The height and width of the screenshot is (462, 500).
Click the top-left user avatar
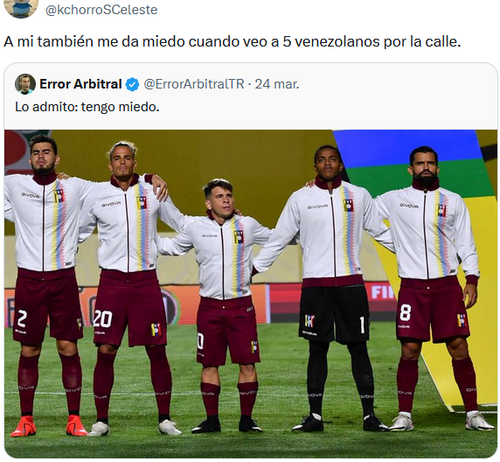point(22,8)
